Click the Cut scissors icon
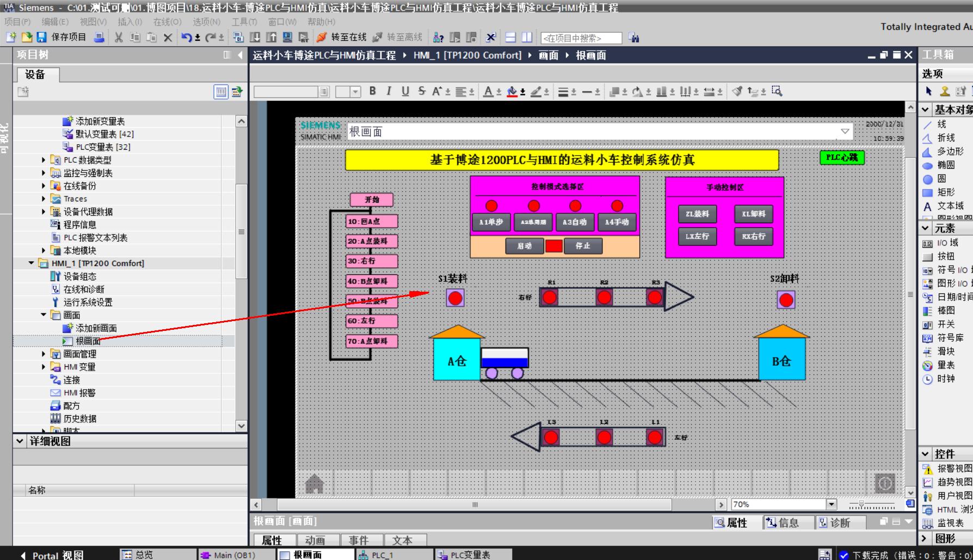Viewport: 973px width, 560px height. coord(118,37)
